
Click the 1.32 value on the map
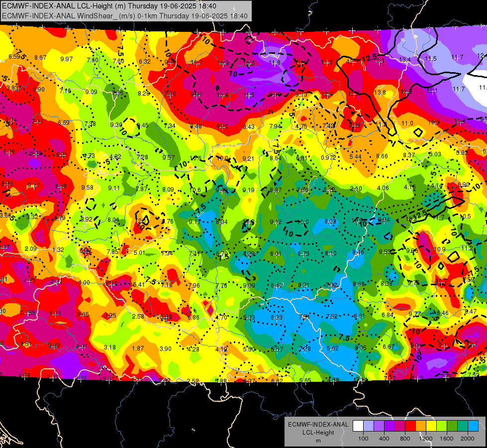tap(58, 250)
